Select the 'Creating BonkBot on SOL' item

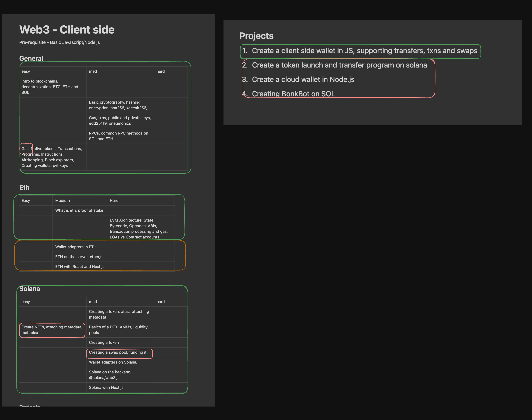[293, 94]
